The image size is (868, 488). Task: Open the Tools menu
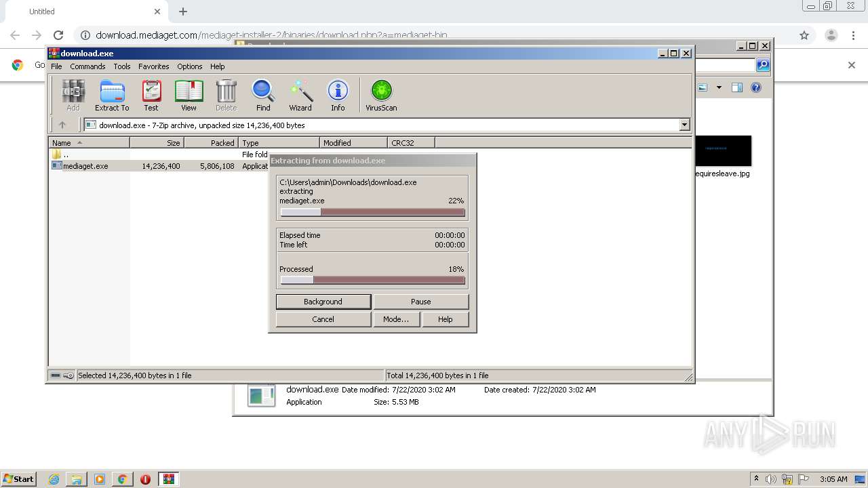(x=122, y=66)
